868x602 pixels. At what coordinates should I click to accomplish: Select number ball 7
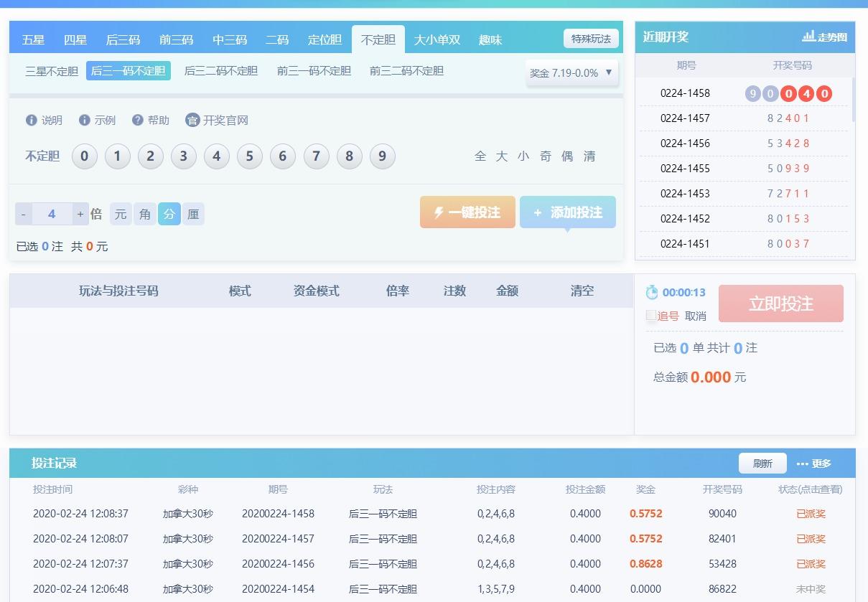317,156
